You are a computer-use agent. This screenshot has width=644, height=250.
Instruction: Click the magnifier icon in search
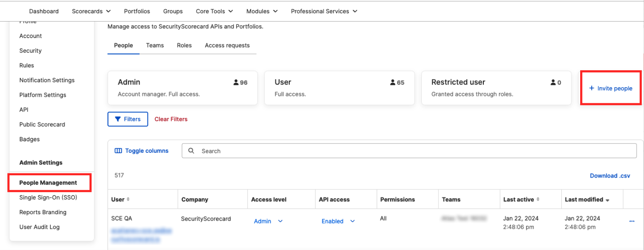191,151
